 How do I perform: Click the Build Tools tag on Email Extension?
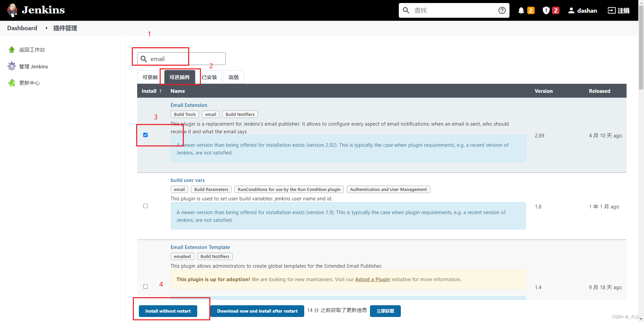185,114
